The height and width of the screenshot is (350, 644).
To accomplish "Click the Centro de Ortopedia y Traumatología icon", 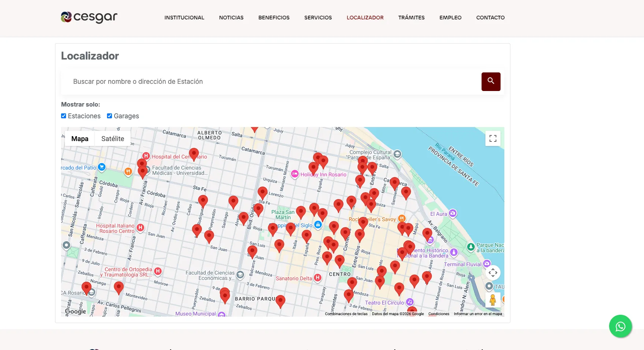I will (x=158, y=271).
